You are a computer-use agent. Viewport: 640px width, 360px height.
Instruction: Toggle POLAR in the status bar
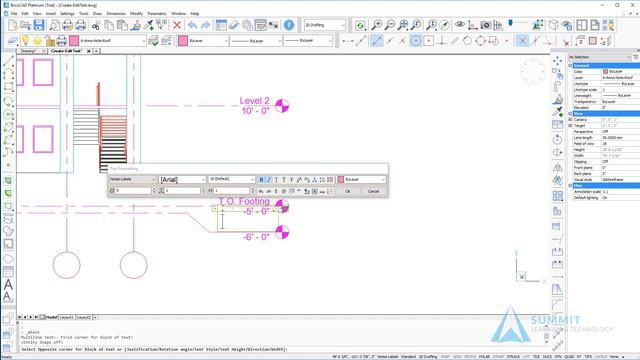(x=484, y=357)
